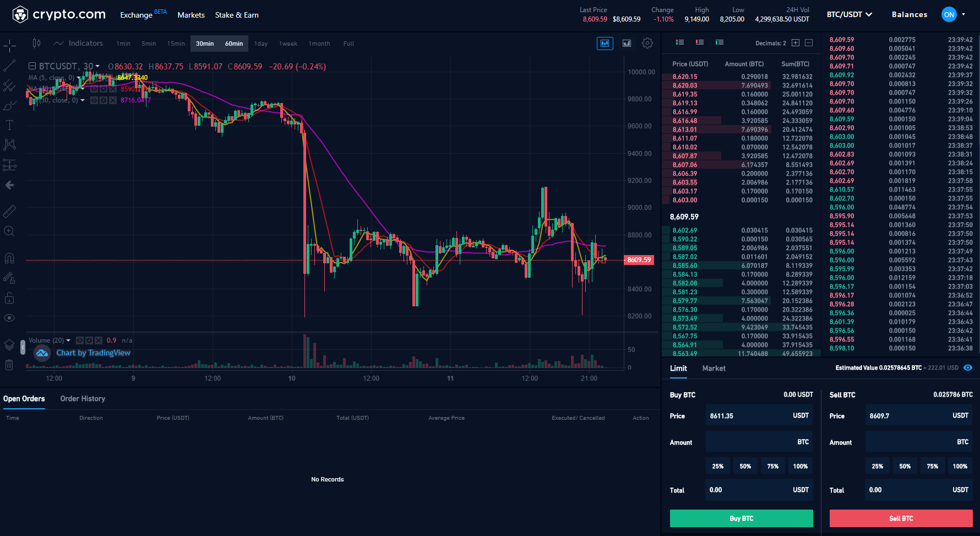Expand Volume (20) dropdown arrow
This screenshot has width=980, height=536.
click(x=68, y=340)
